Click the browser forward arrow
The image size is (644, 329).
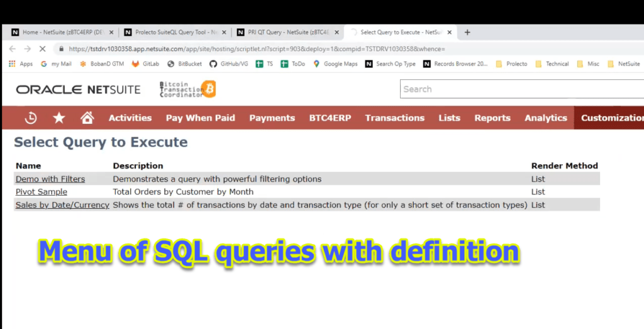(28, 49)
